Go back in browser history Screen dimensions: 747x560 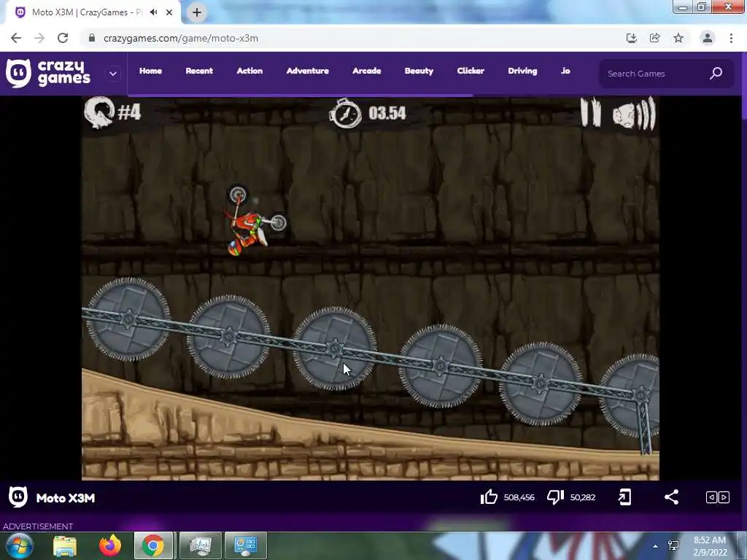point(16,38)
